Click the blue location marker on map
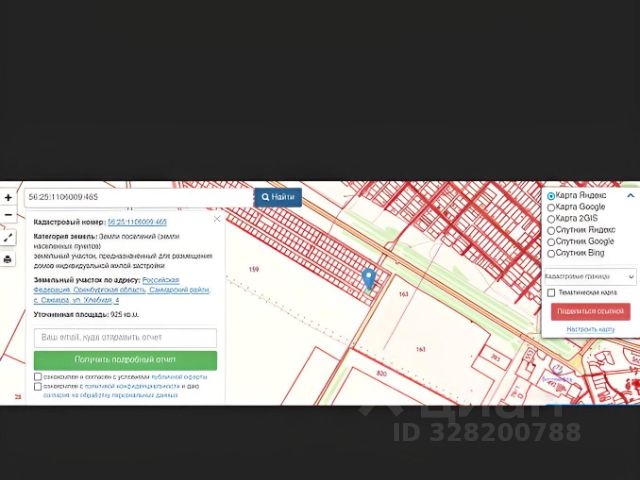The height and width of the screenshot is (480, 640). coord(369,280)
